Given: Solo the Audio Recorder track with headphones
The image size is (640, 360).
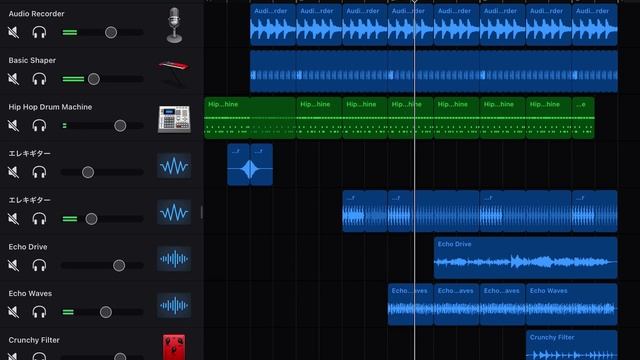Looking at the screenshot, I should (x=39, y=32).
